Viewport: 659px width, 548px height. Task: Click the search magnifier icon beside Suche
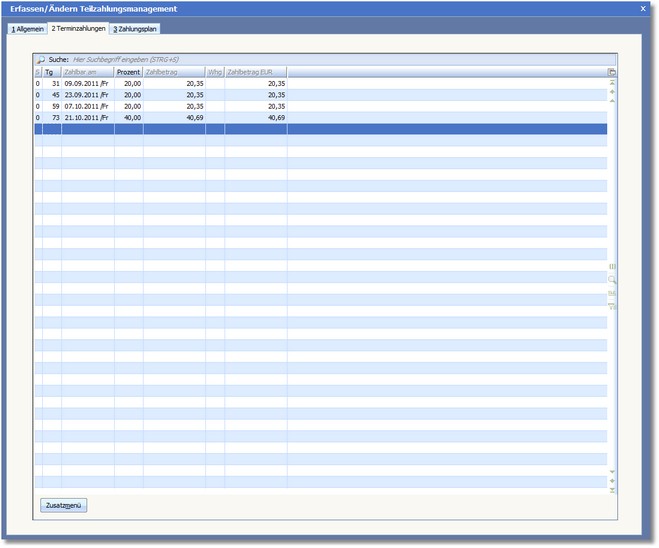[x=41, y=60]
